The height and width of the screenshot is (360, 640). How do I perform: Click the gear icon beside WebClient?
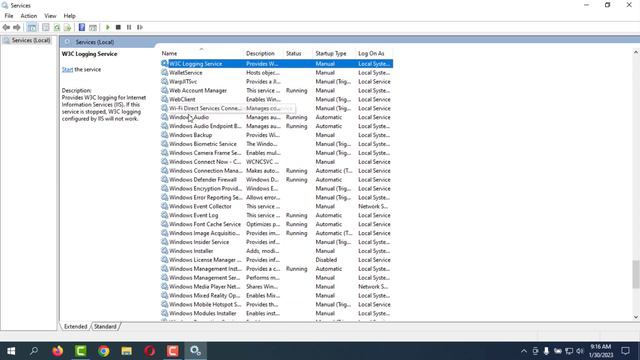164,99
